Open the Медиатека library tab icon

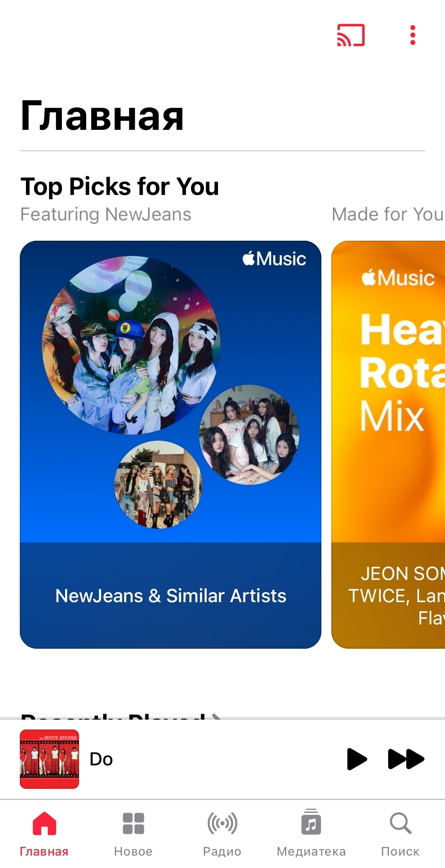click(x=311, y=822)
